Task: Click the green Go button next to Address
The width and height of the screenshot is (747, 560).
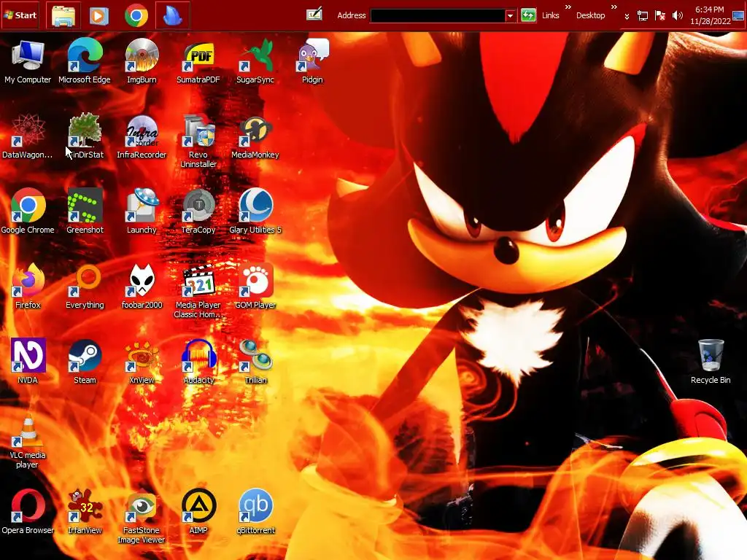Action: pos(528,15)
